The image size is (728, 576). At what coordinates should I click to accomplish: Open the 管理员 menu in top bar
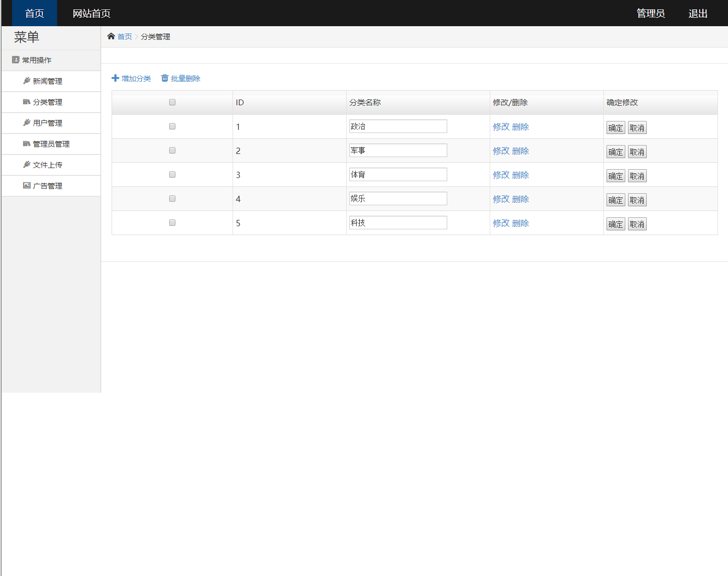click(650, 13)
